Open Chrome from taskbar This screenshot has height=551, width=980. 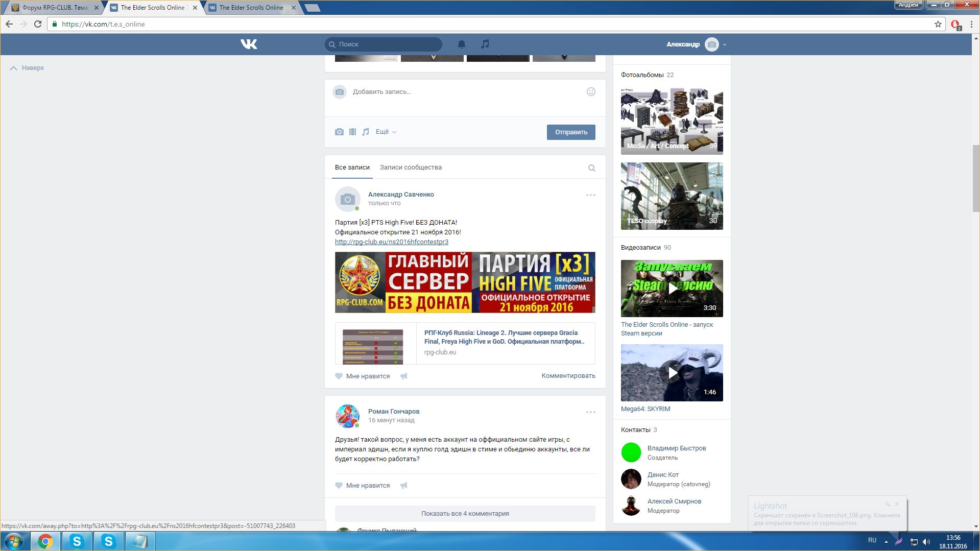click(45, 541)
